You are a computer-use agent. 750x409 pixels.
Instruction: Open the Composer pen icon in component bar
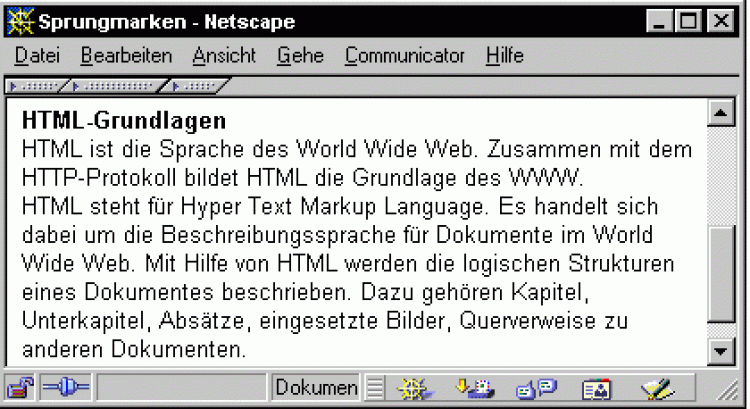click(659, 387)
